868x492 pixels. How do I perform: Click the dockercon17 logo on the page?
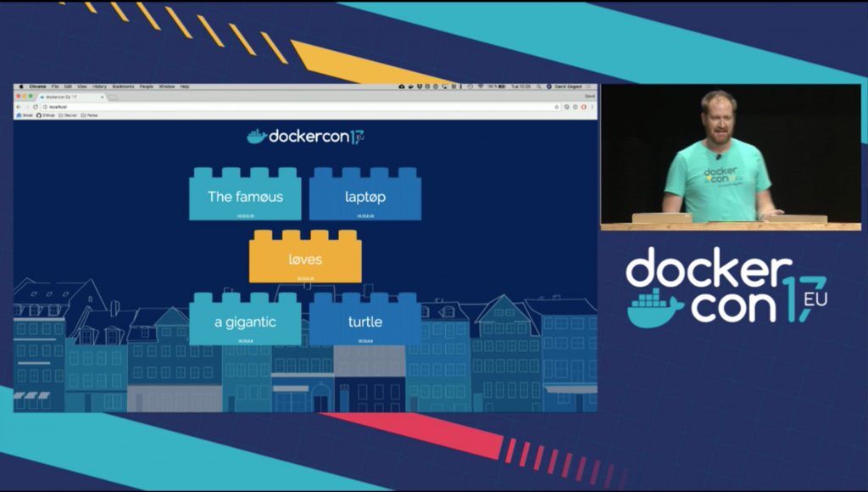[x=305, y=137]
